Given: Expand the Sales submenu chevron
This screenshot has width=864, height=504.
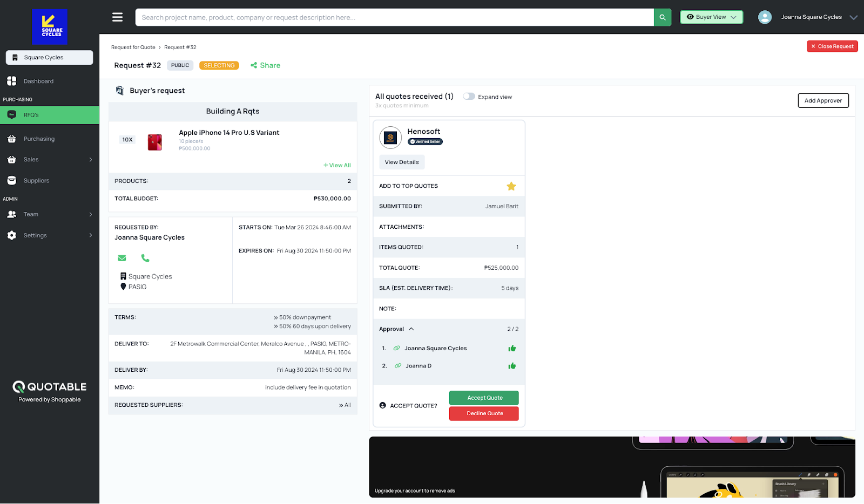Looking at the screenshot, I should pos(91,160).
